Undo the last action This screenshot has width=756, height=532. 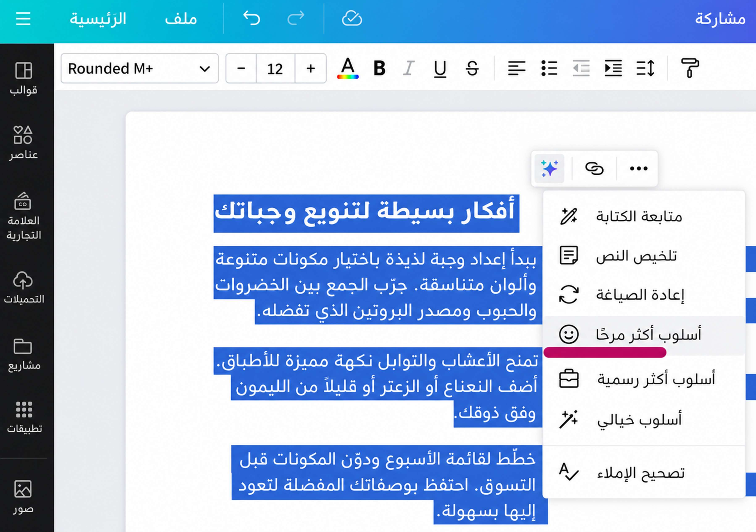point(252,18)
